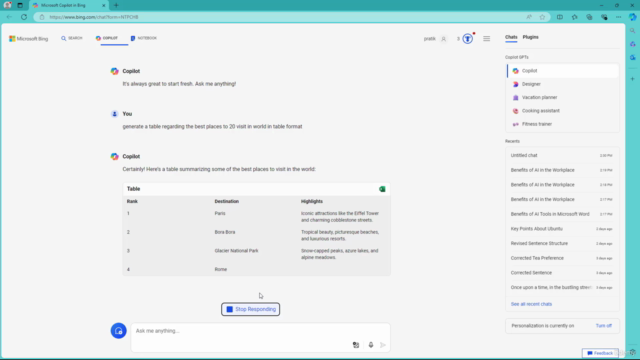Add page to favorites star icon
This screenshot has width=640, height=360.
coord(542,17)
